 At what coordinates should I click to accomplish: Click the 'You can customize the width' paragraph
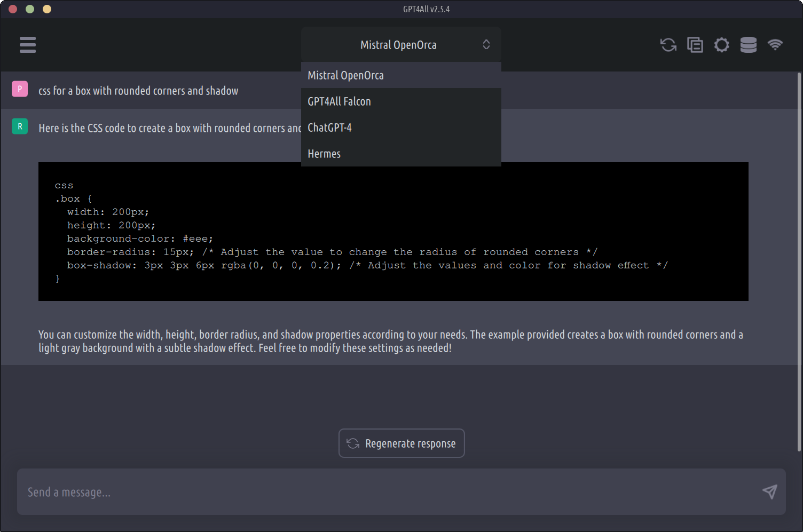tap(391, 341)
